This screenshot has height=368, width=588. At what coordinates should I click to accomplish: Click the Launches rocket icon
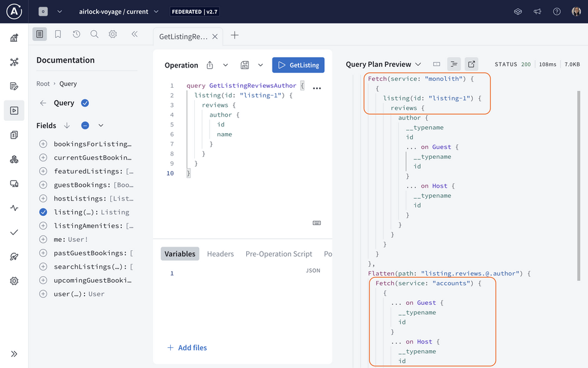pos(14,257)
